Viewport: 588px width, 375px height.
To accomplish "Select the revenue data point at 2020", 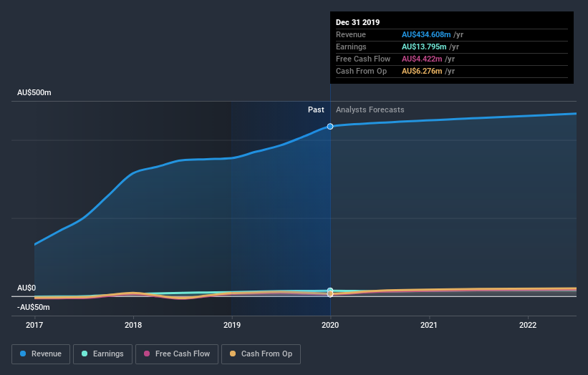I will point(330,127).
